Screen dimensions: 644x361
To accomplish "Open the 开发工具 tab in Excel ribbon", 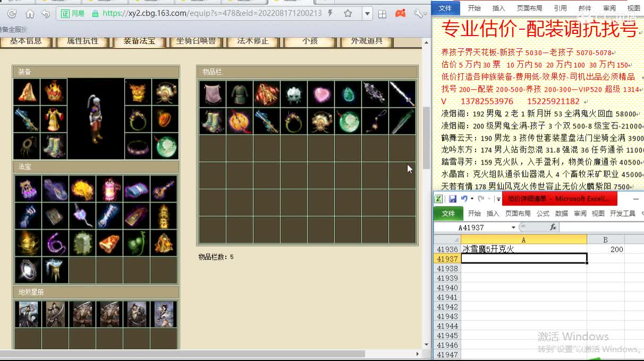I will pyautogui.click(x=623, y=213).
